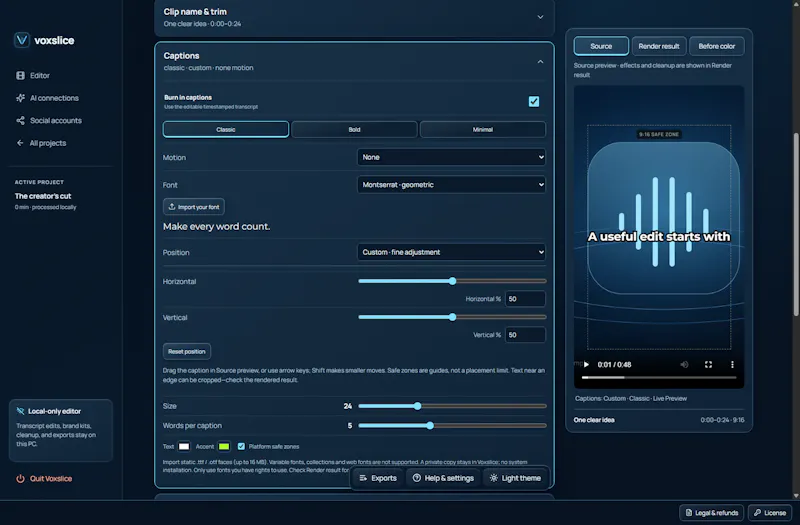800x525 pixels.
Task: Enter fullscreen on the preview video
Action: pos(708,364)
